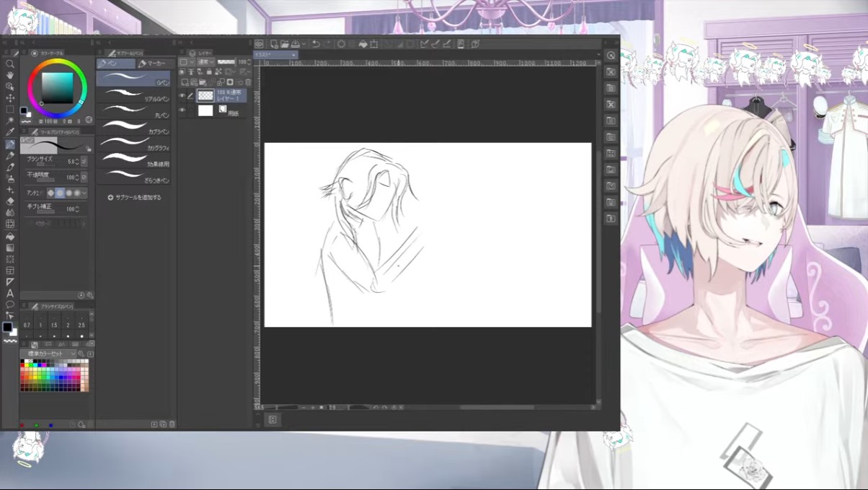Toggle visibility of the 用紙 paper layer

tap(182, 110)
